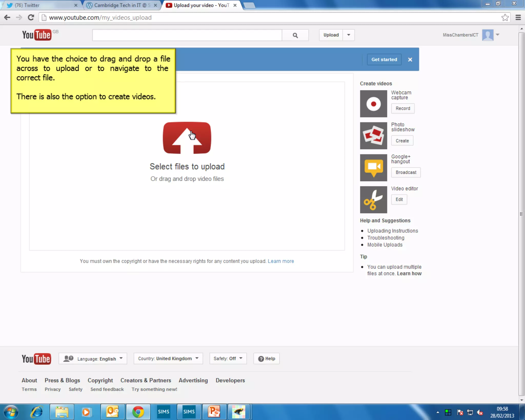This screenshot has width=525, height=420.
Task: Open a new browser tab
Action: (249, 5)
